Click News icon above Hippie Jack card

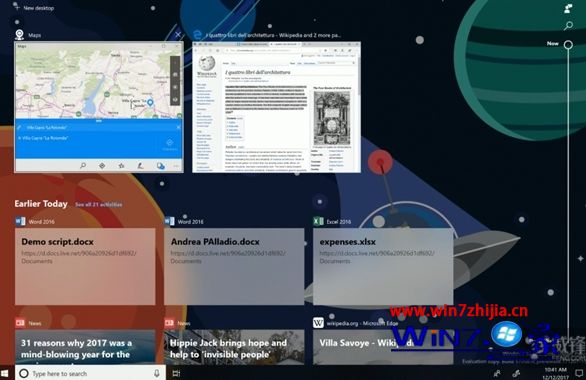(169, 322)
